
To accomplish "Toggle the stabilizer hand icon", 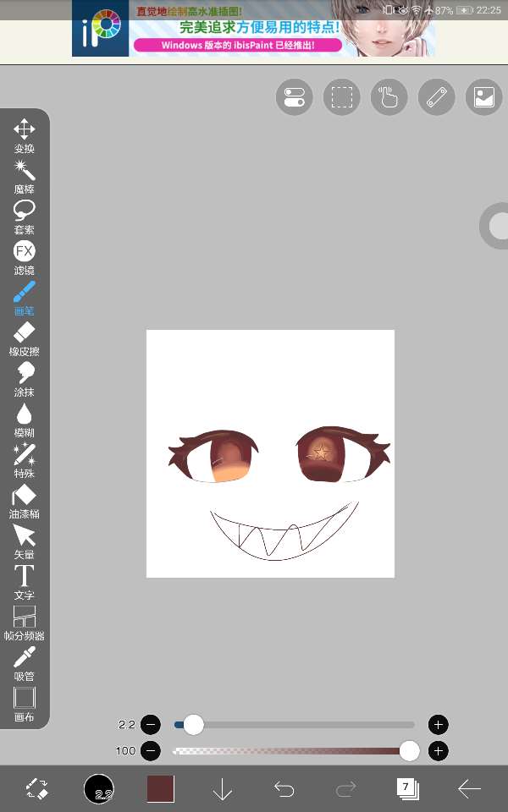I will point(389,97).
